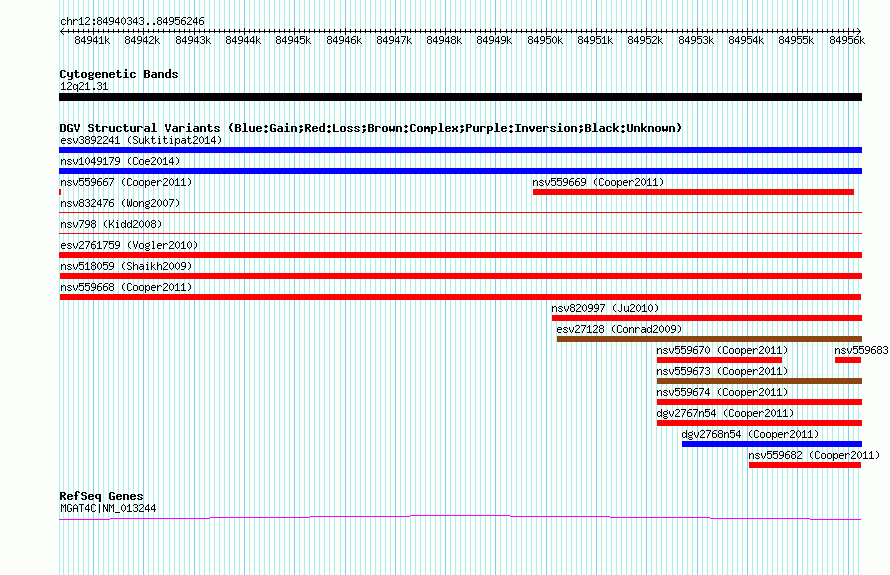890x575 pixels.
Task: Open the nsv559682 (Cooper2011) variant label
Action: click(814, 455)
